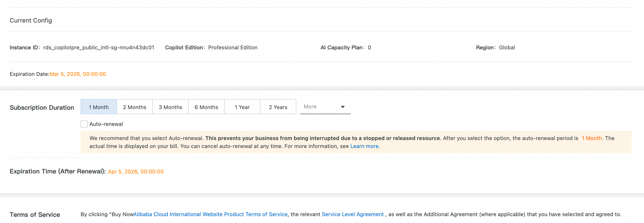The width and height of the screenshot is (644, 223).
Task: Click the Auto-renewal label text
Action: coord(106,124)
